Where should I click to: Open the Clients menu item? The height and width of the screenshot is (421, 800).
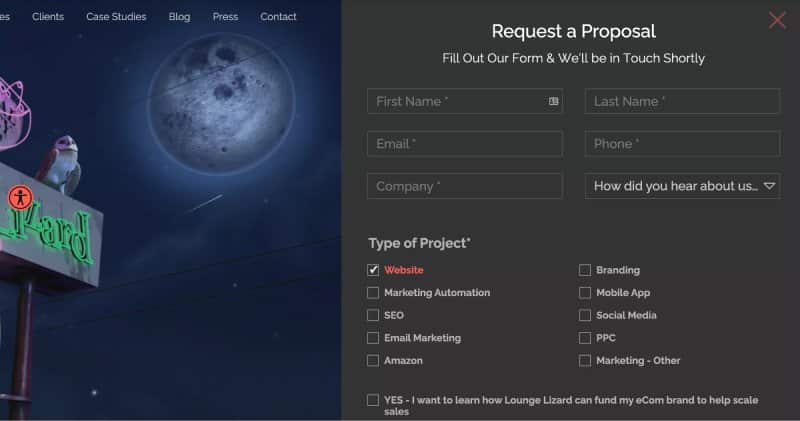(x=48, y=17)
